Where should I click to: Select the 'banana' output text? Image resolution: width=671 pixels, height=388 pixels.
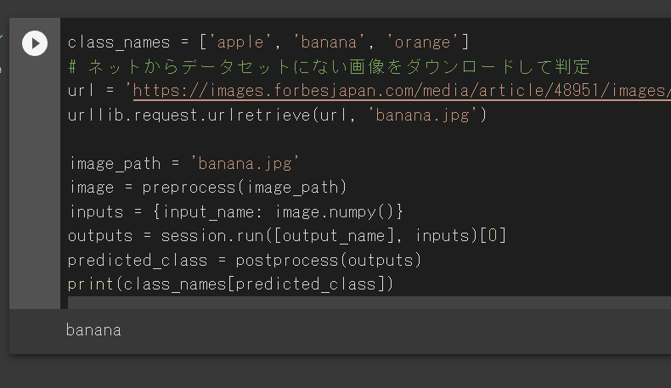(93, 330)
